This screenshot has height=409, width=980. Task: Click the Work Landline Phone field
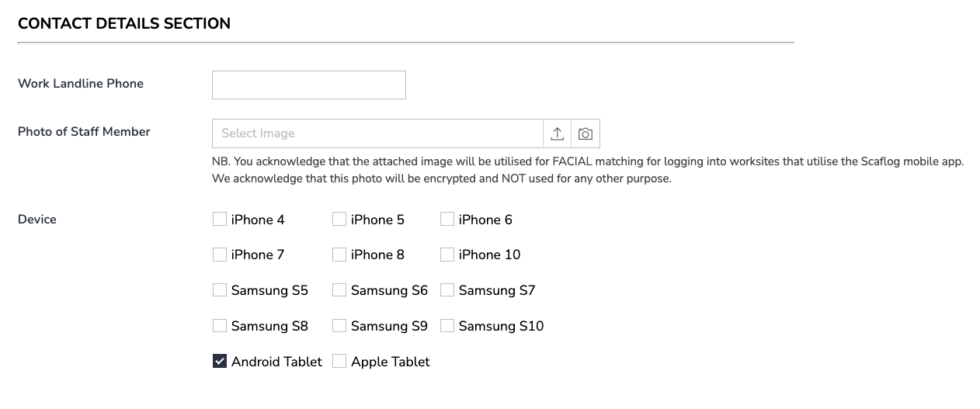click(308, 85)
